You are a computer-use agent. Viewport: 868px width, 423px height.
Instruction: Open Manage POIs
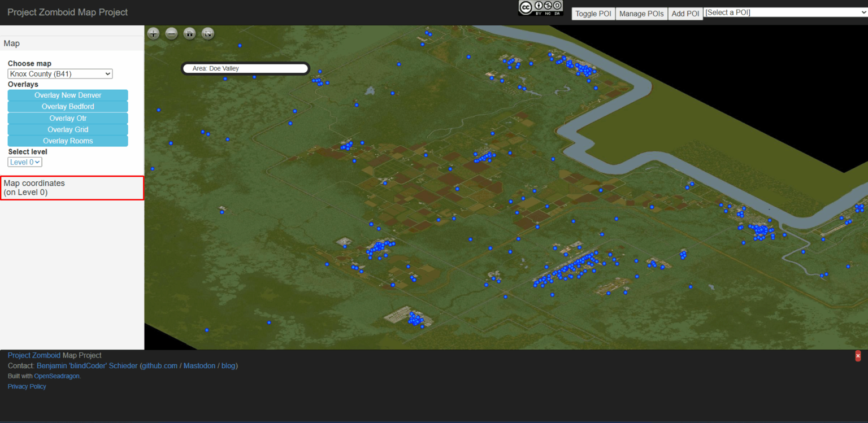point(641,14)
